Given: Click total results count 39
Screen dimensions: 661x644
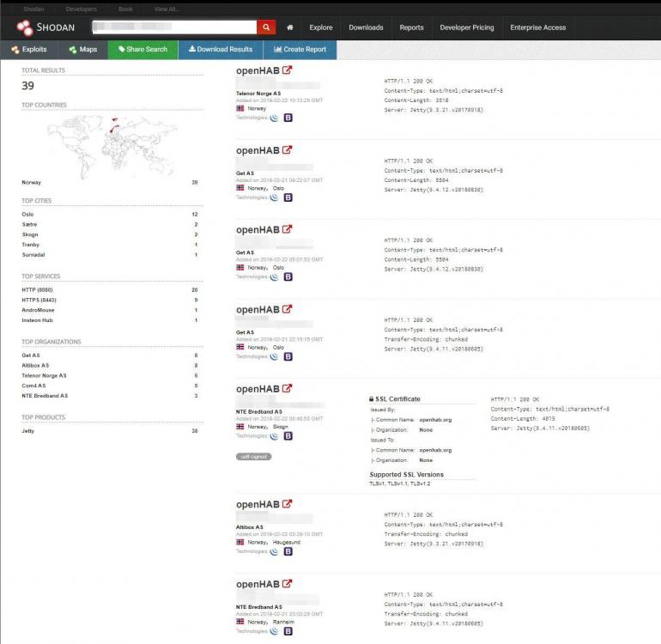Looking at the screenshot, I should [x=27, y=86].
